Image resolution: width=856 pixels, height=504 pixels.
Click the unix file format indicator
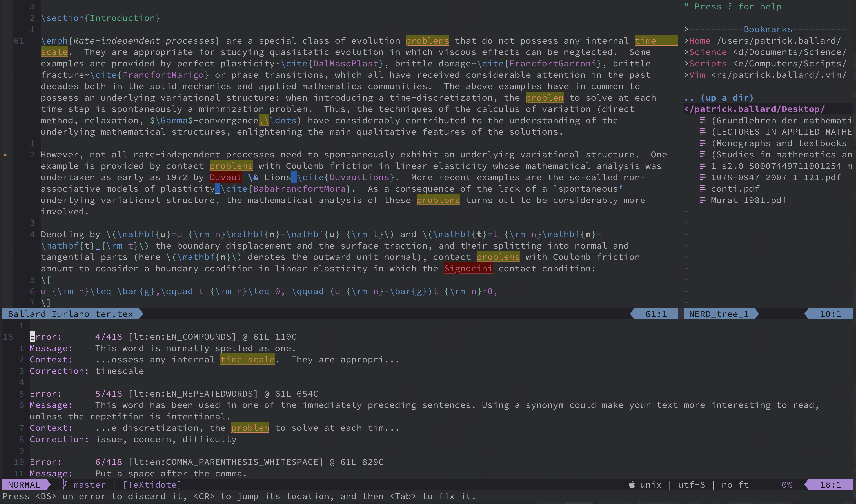pyautogui.click(x=651, y=485)
